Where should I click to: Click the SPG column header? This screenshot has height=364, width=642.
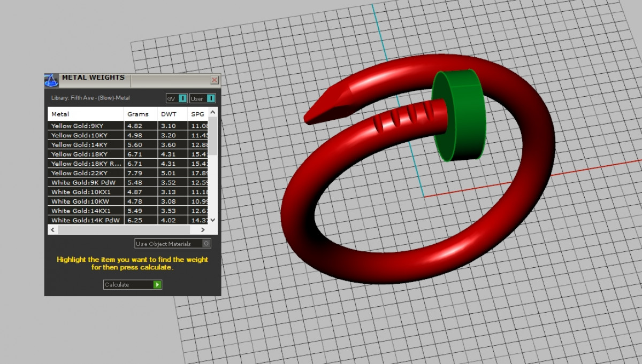(197, 114)
